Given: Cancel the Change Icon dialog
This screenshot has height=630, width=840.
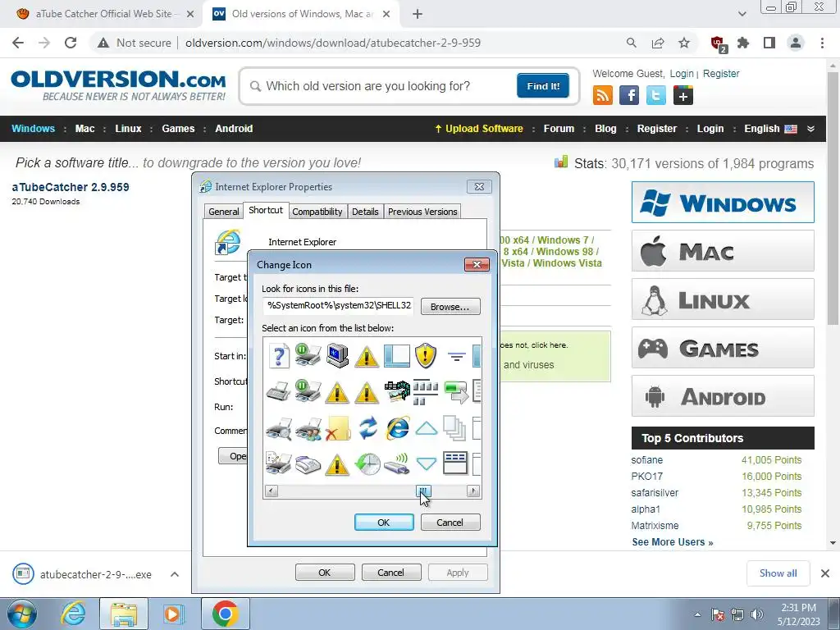Looking at the screenshot, I should (450, 523).
